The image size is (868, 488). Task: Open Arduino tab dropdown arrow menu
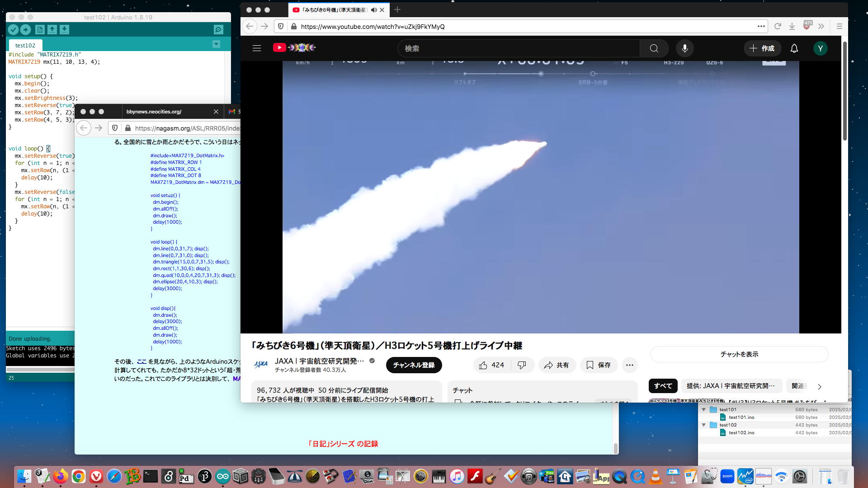click(216, 44)
